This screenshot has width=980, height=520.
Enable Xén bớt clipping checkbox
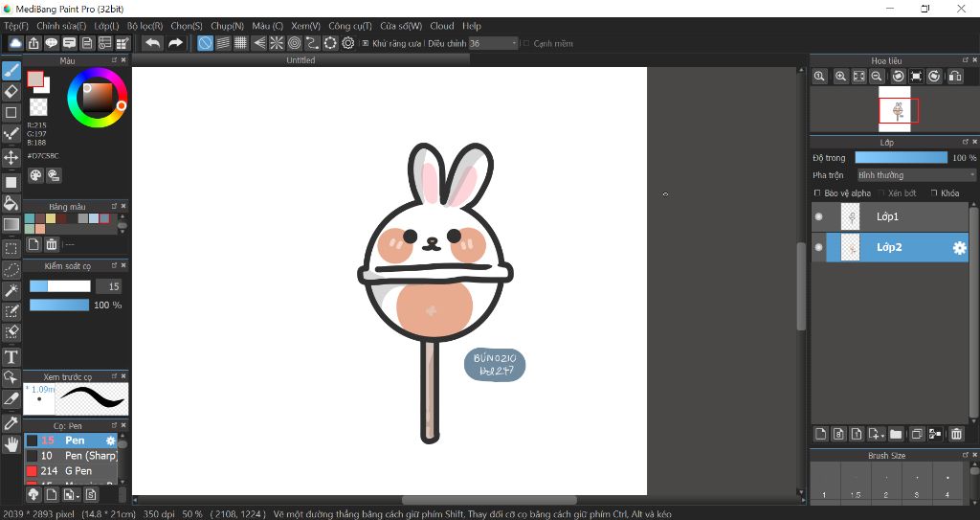(x=881, y=192)
